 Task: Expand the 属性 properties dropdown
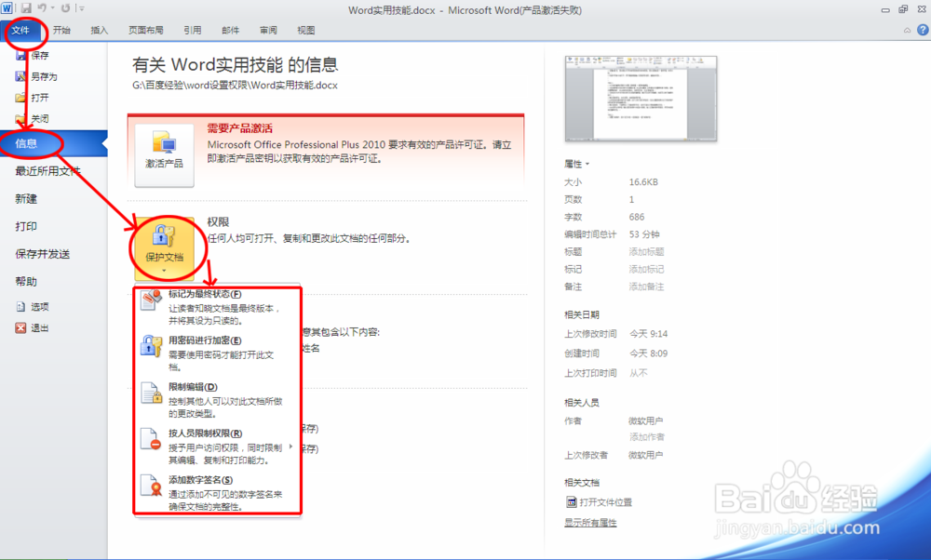coord(576,164)
